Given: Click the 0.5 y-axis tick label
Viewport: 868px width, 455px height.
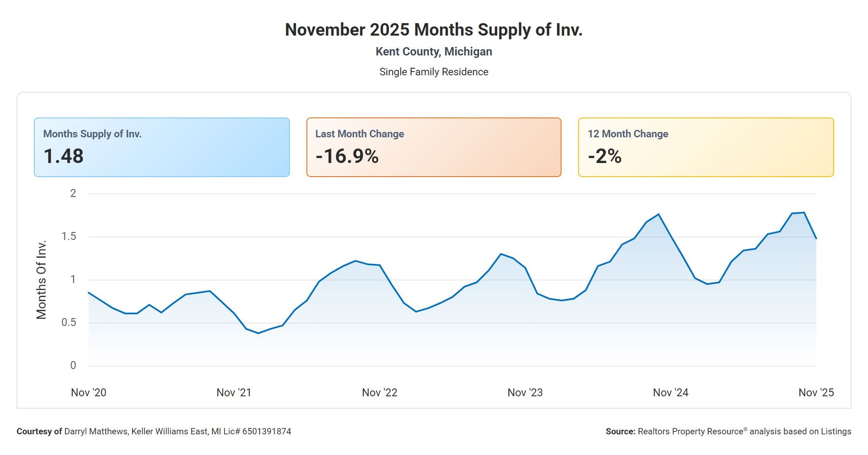Looking at the screenshot, I should click(69, 323).
